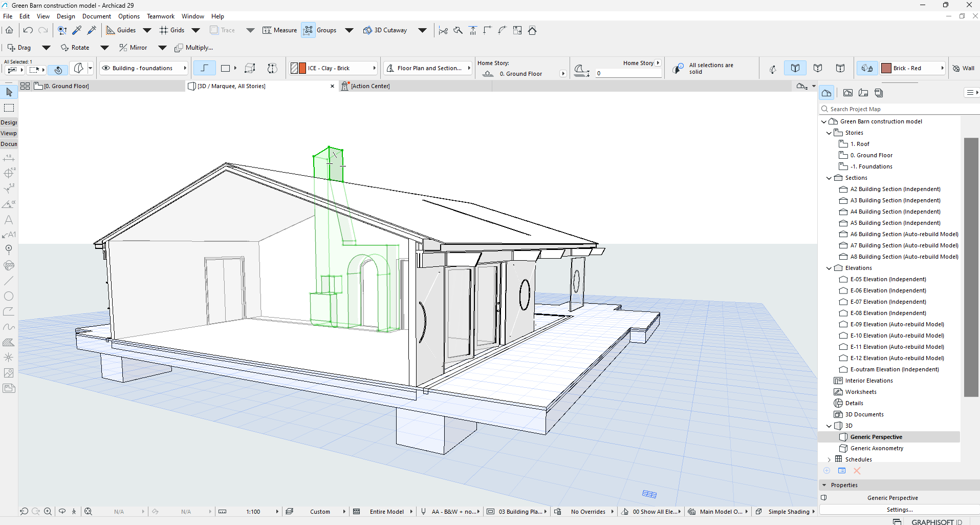
Task: Expand the Schedules tree node
Action: click(829, 459)
